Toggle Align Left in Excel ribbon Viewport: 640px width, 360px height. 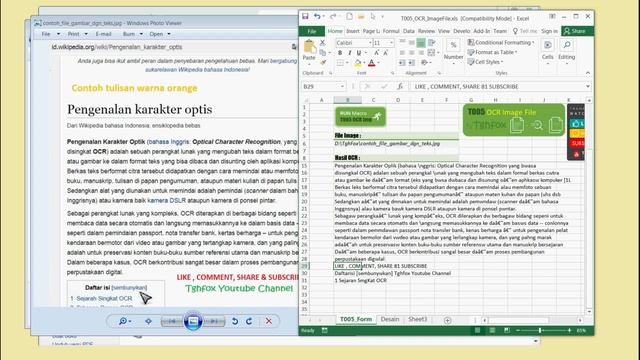click(402, 53)
